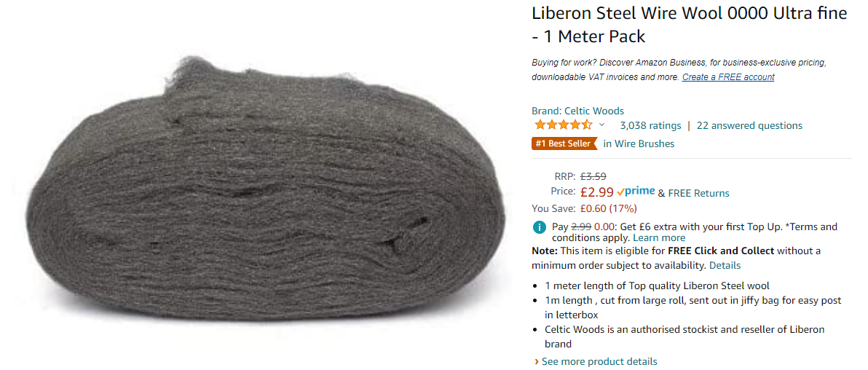Click the struck-through £3.59 RRP
Image resolution: width=868 pixels, height=370 pixels.
593,176
